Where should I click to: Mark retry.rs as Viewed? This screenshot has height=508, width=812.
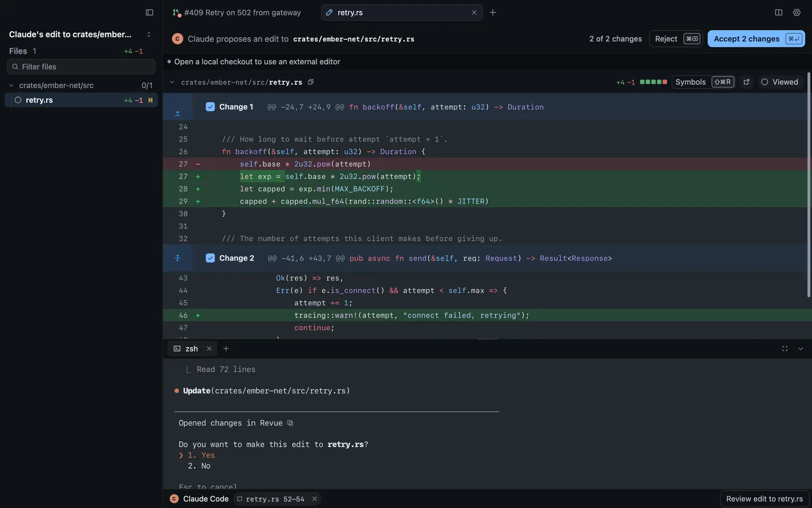click(780, 82)
